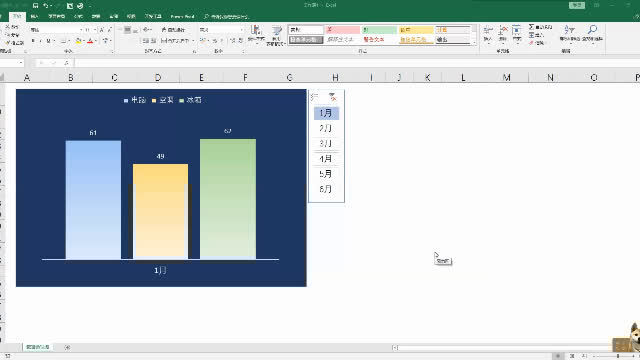Viewport: 640px width, 360px height.
Task: Toggle Wrap Text option
Action: 173,30
